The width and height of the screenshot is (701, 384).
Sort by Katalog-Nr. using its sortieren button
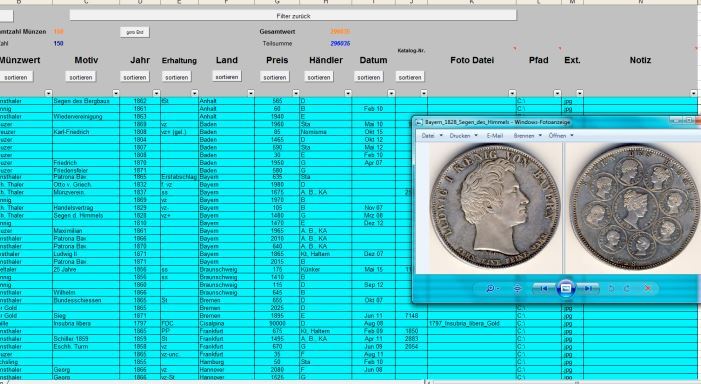pyautogui.click(x=410, y=77)
